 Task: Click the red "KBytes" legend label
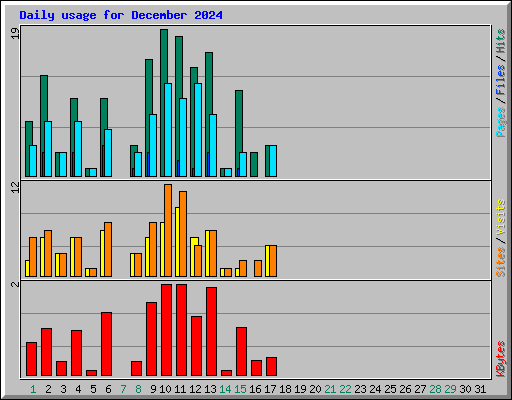tap(500, 359)
